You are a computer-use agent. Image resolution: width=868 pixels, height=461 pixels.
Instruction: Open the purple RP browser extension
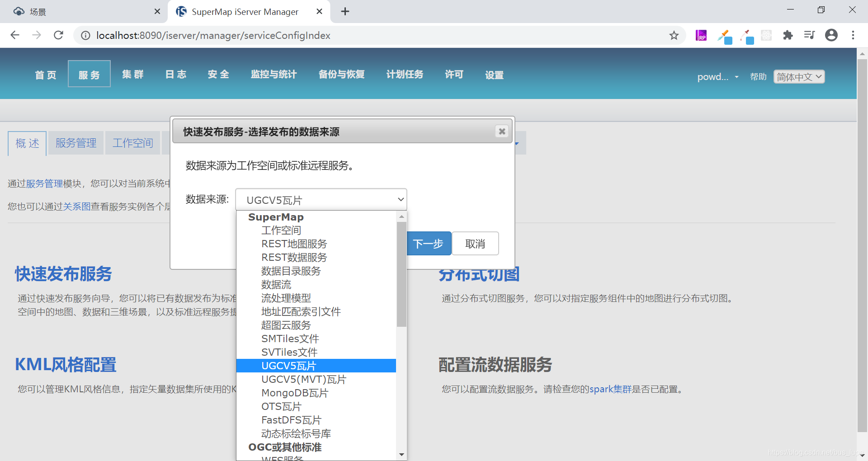tap(701, 35)
